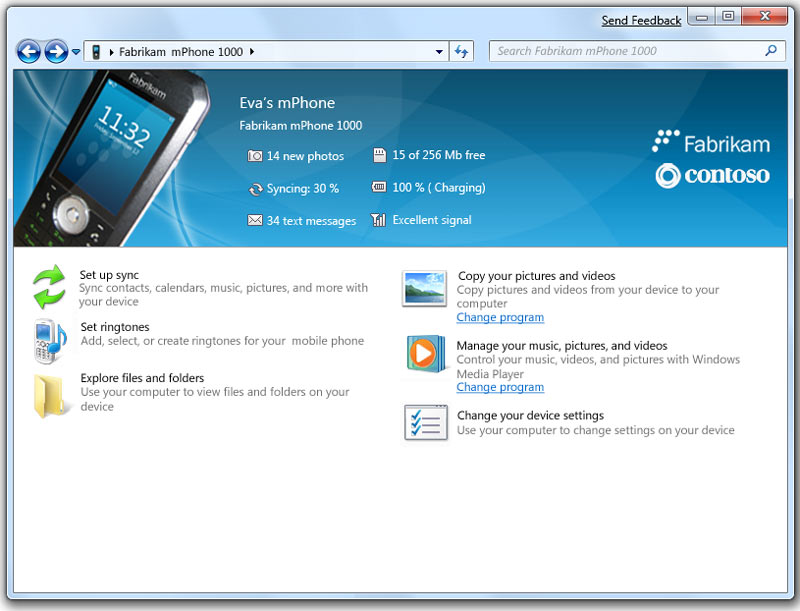Select Fabrikam mPhone 1000 breadcrumb
The image size is (800, 611).
tap(181, 52)
